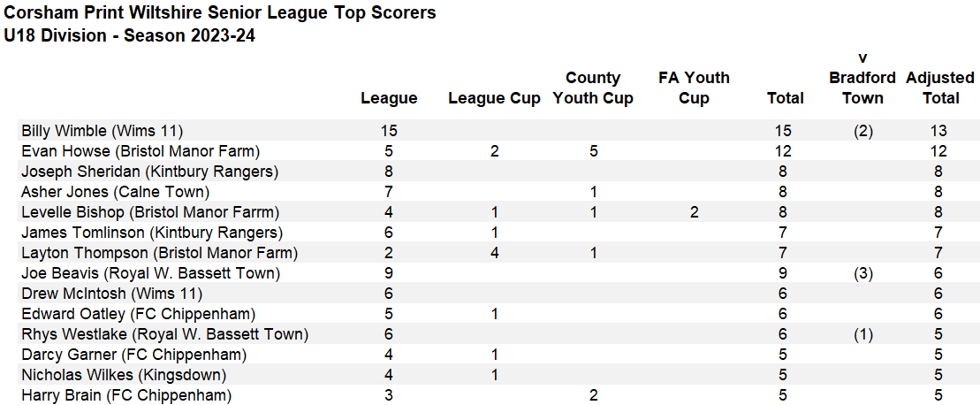Click Harry Brain (FC Chippenham) name
The height and width of the screenshot is (405, 980).
[x=126, y=395]
